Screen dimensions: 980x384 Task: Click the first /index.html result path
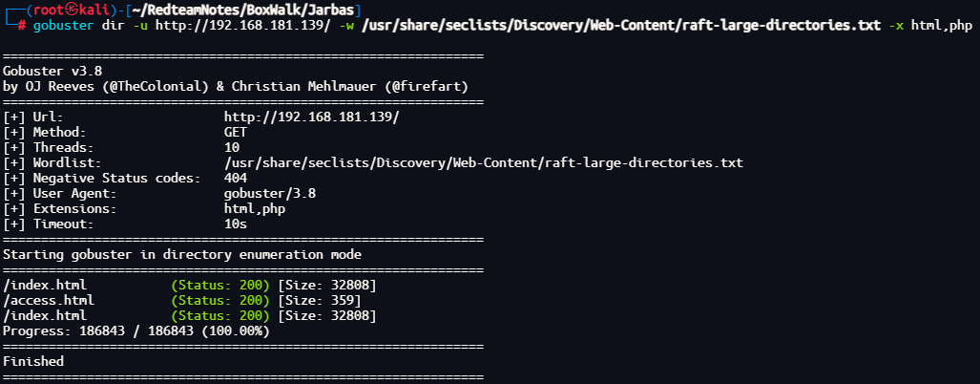(45, 285)
